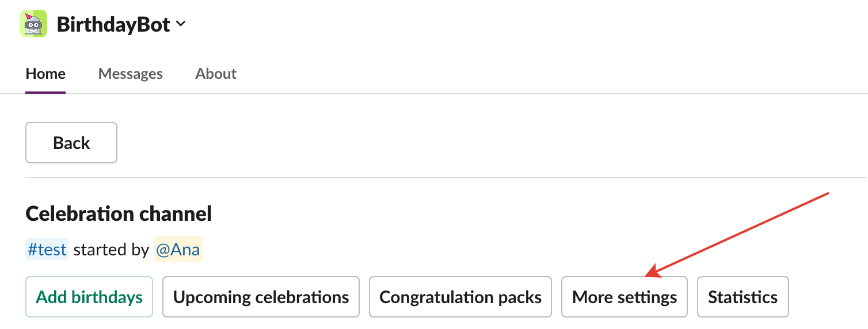The image size is (868, 329).
Task: Open the Messages tab
Action: (131, 74)
